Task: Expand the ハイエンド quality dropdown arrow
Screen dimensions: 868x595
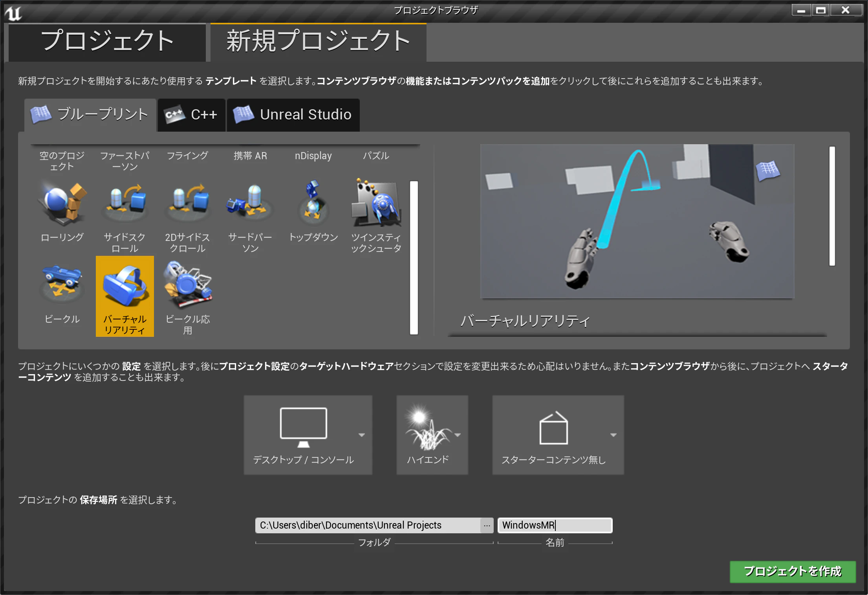Action: (458, 435)
